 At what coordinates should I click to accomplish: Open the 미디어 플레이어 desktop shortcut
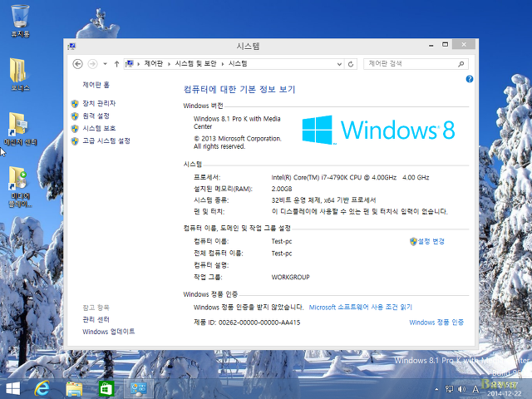[x=20, y=186]
